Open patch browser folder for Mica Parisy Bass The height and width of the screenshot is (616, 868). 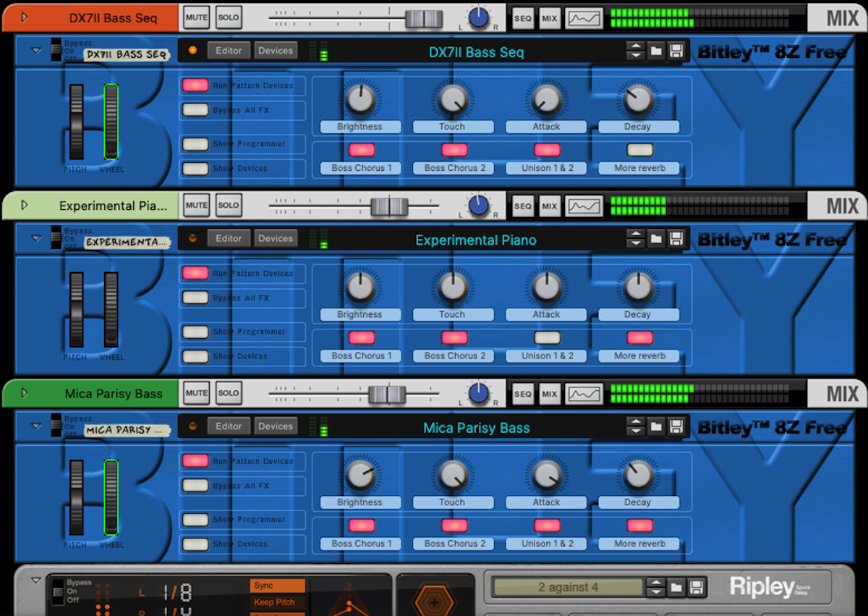pos(655,427)
